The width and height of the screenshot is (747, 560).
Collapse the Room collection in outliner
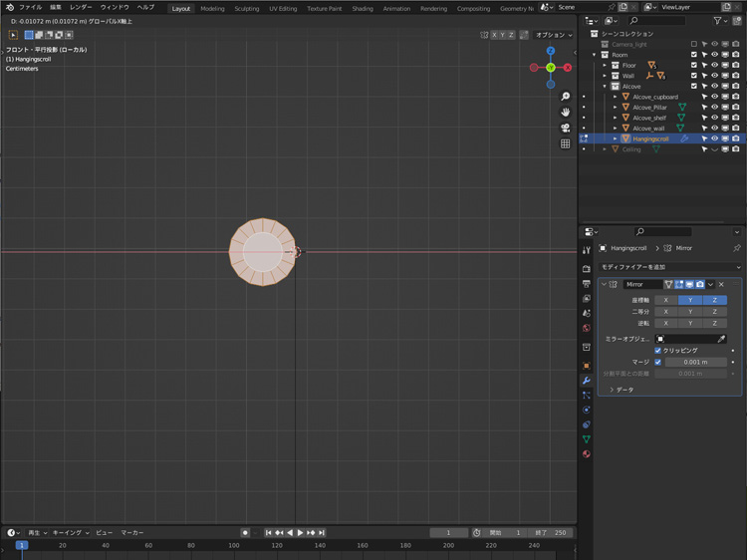point(595,55)
